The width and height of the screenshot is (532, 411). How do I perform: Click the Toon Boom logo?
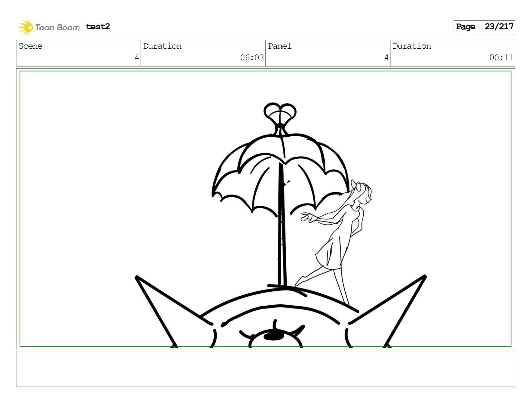click(48, 27)
